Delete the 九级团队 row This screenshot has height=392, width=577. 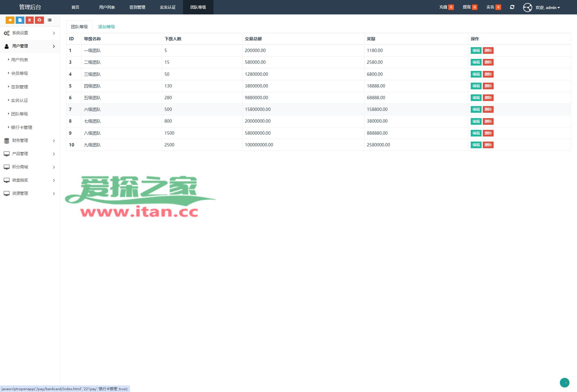tap(488, 145)
